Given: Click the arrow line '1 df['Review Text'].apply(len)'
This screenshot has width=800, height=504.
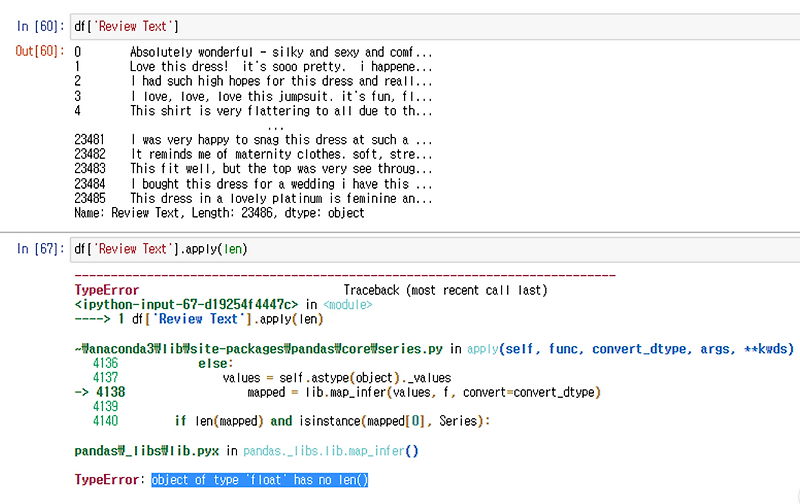Looking at the screenshot, I should click(199, 319).
